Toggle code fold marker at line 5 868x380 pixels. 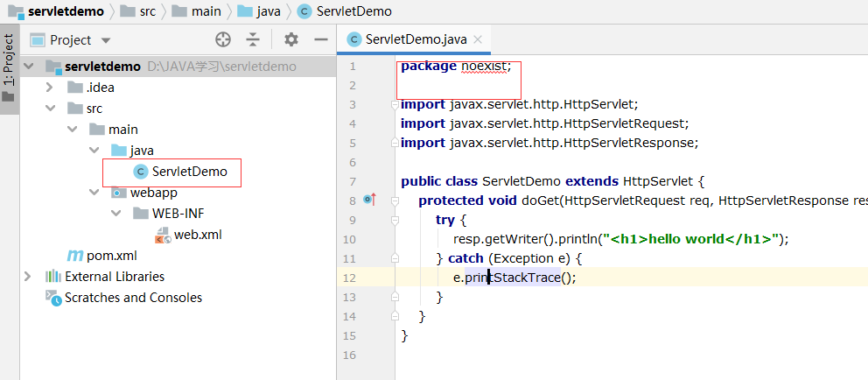[x=395, y=143]
